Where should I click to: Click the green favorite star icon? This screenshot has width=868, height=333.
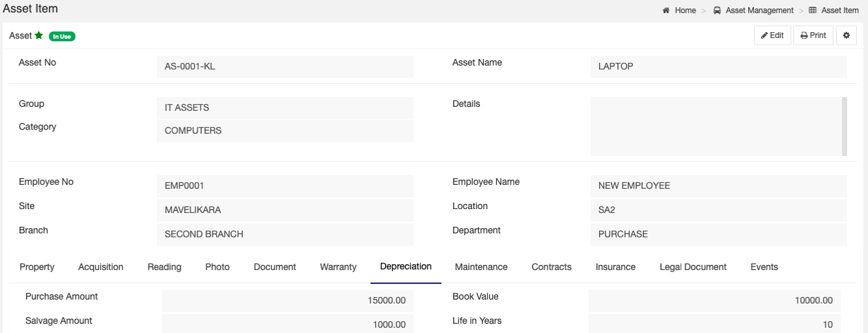(39, 35)
